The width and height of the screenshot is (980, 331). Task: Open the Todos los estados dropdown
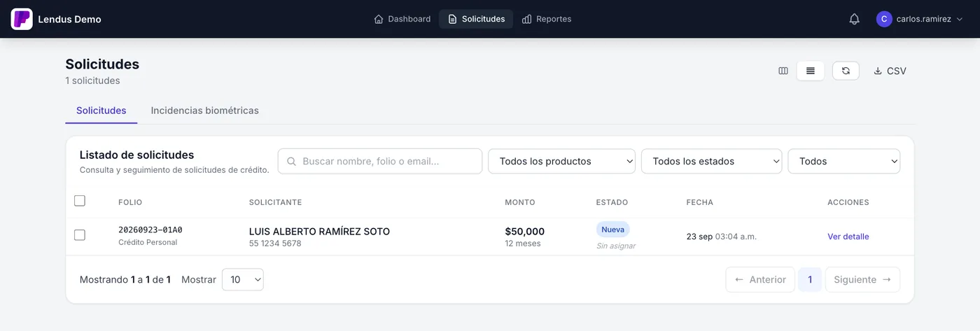[711, 161]
